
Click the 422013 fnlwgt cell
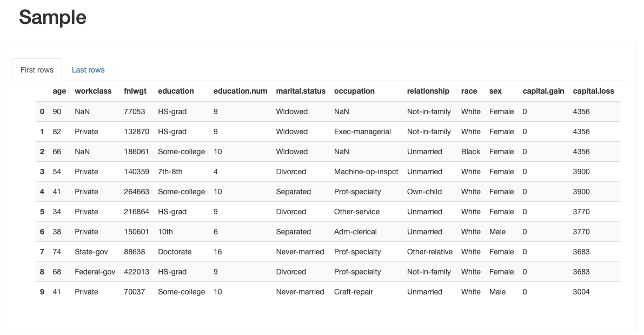pos(136,272)
